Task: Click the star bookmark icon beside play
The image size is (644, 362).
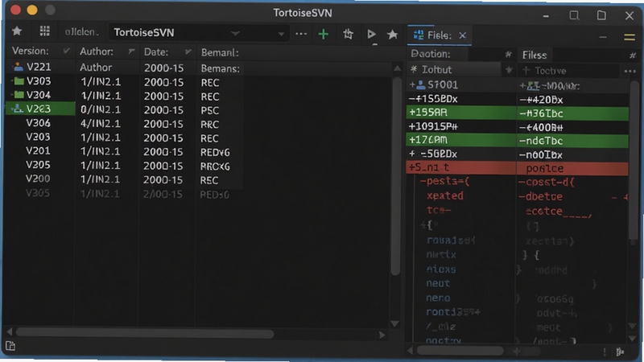Action: [392, 34]
